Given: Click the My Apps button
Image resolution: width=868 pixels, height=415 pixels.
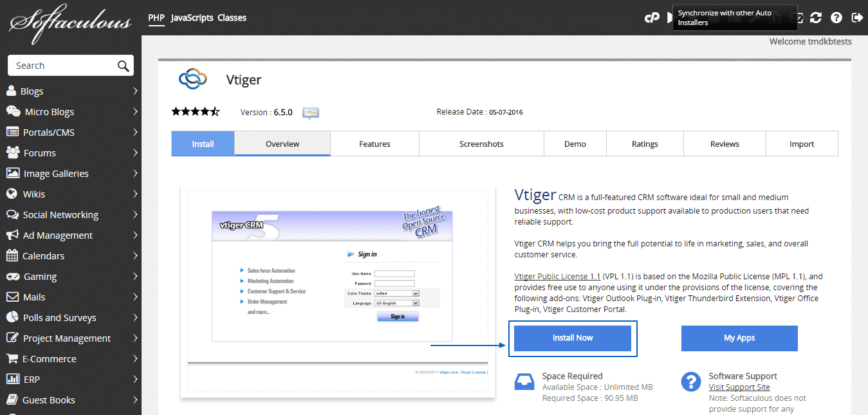Looking at the screenshot, I should [739, 338].
